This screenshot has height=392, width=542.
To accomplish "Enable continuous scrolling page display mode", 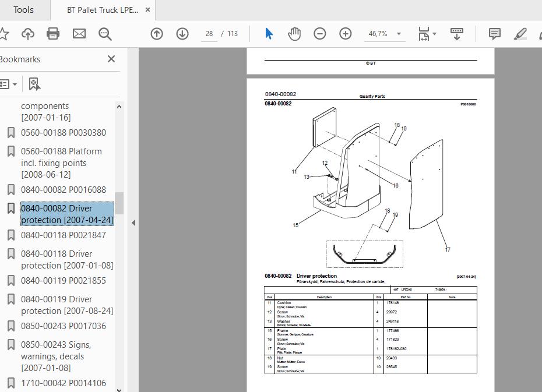I will point(456,33).
